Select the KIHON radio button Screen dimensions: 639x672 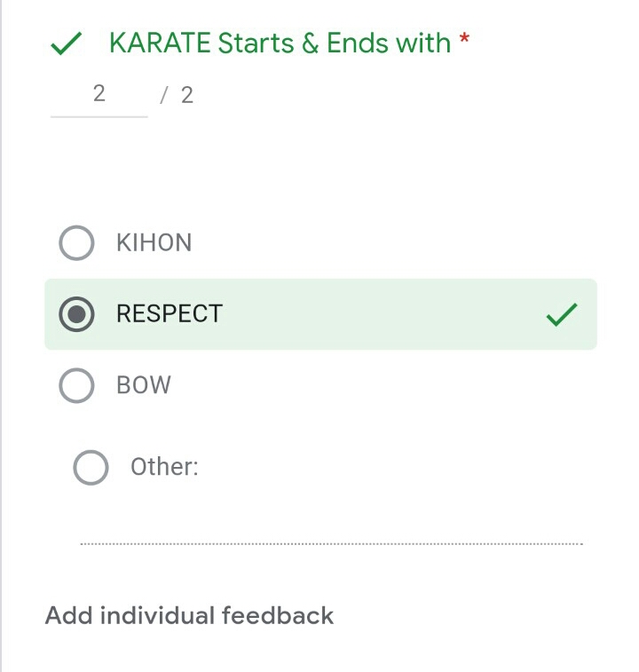[x=76, y=243]
